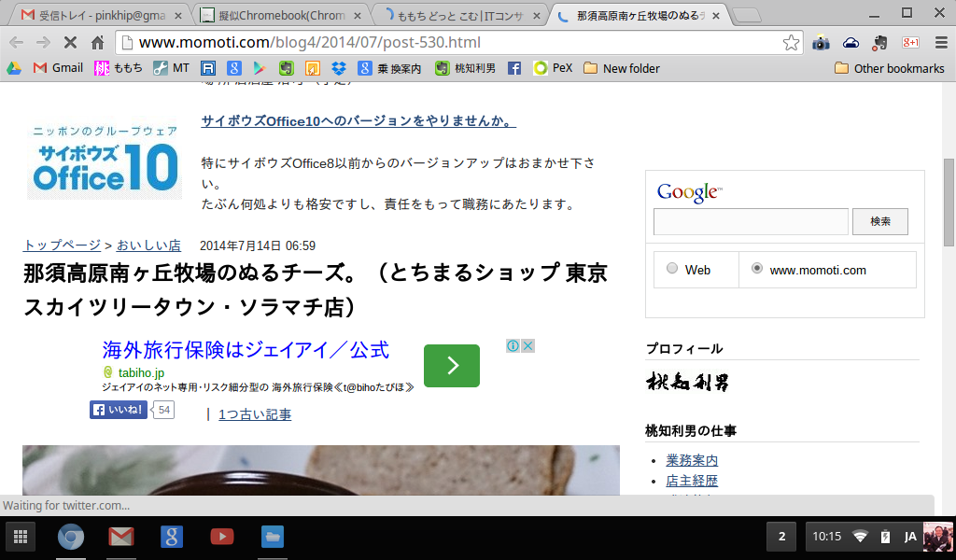Click the vertical page scrollbar thumb

point(949,203)
